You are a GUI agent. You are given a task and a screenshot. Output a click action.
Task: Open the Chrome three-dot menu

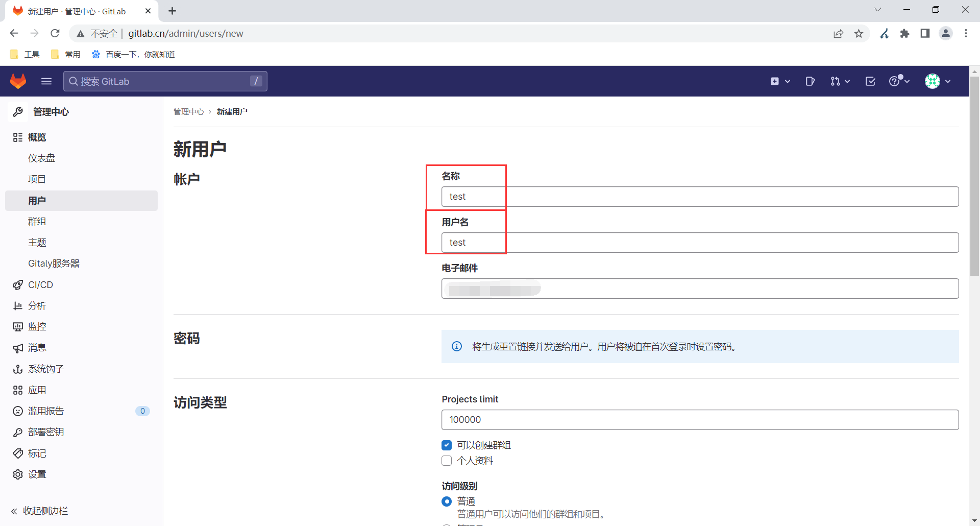966,34
